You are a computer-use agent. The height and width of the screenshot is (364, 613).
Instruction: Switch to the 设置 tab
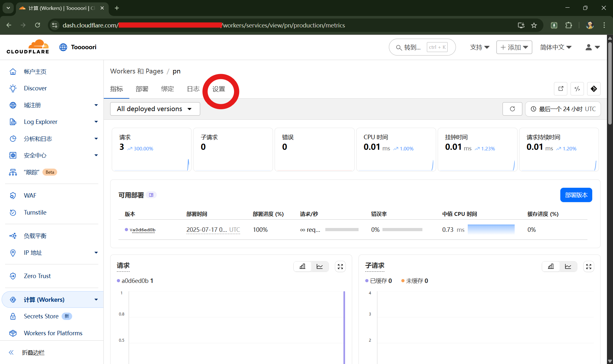pos(219,89)
